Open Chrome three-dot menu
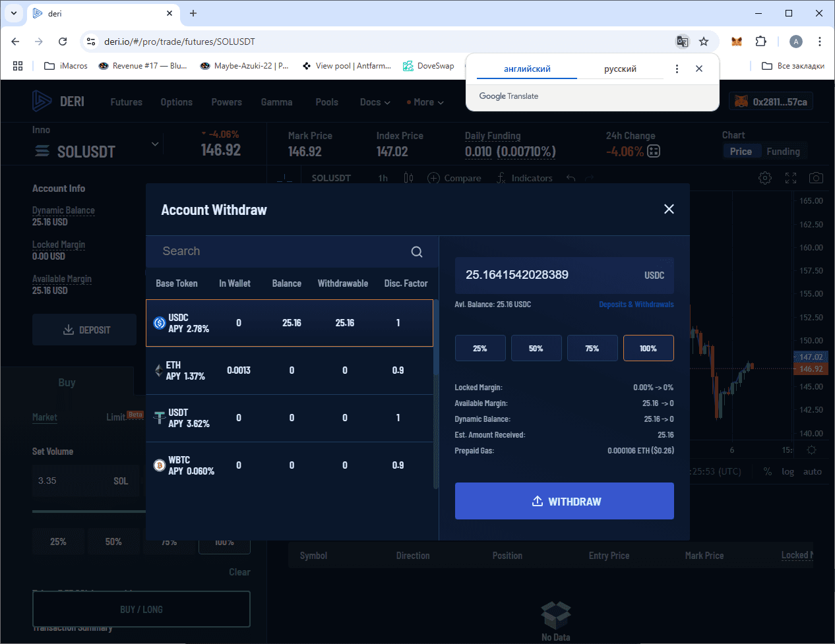 pos(820,42)
